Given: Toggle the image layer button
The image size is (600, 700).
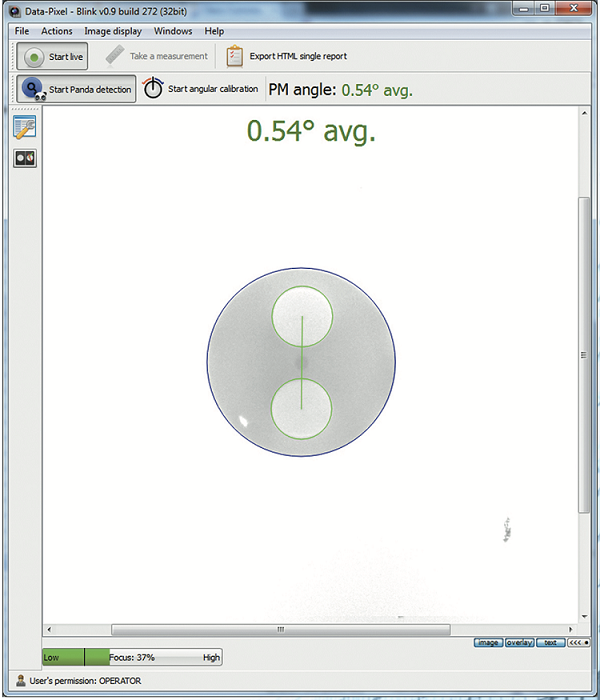Looking at the screenshot, I should click(x=487, y=643).
